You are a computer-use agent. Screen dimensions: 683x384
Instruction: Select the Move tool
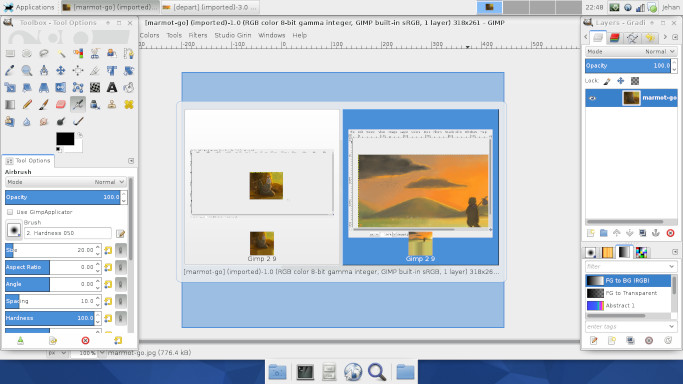pyautogui.click(x=61, y=71)
